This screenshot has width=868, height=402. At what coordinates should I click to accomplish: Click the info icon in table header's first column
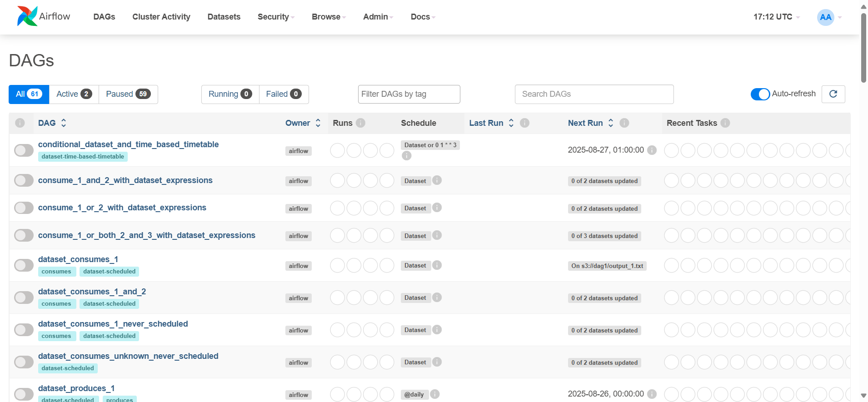click(20, 123)
